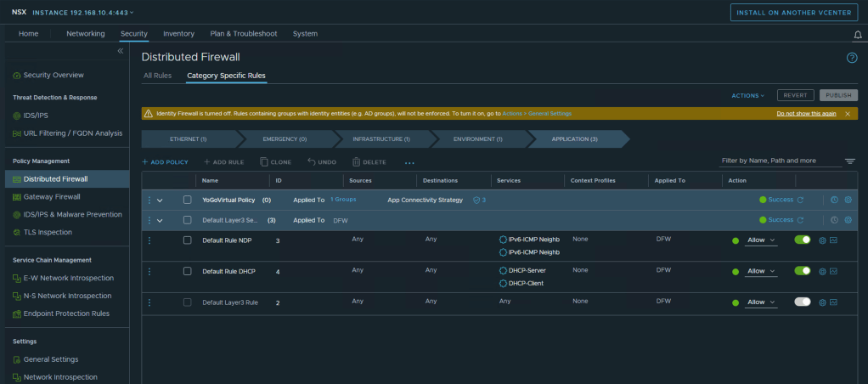Image resolution: width=868 pixels, height=384 pixels.
Task: Open the notifications bell icon
Action: click(857, 35)
